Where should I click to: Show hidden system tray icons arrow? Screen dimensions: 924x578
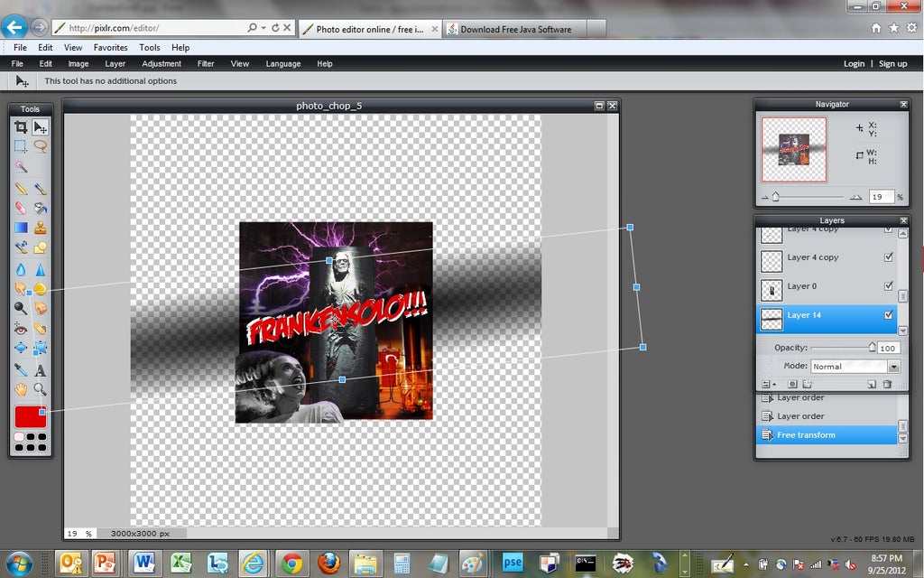coord(746,564)
